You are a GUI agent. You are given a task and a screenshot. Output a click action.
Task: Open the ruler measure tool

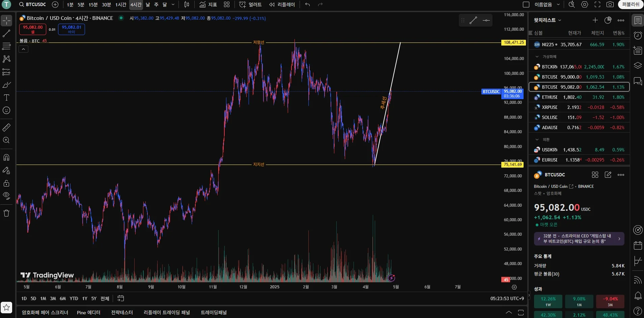click(x=6, y=127)
